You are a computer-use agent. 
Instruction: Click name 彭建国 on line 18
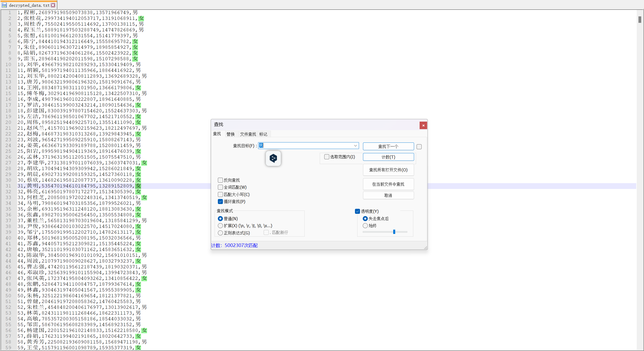[x=36, y=111]
